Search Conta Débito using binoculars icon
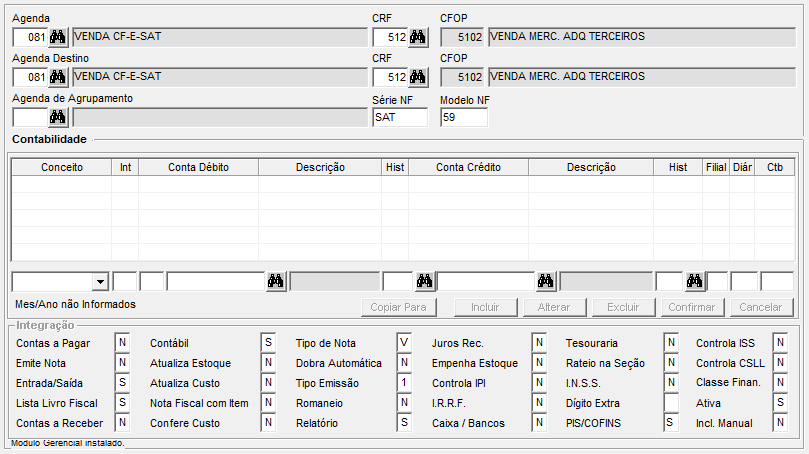 (x=276, y=281)
